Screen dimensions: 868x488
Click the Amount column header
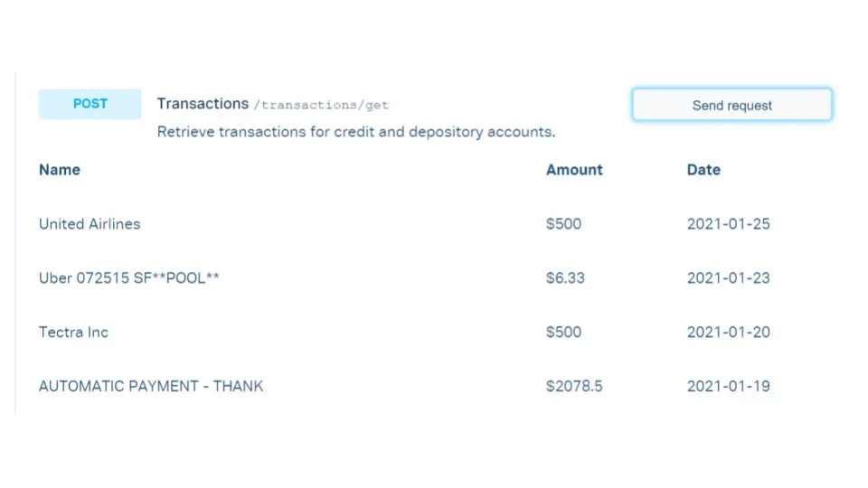point(574,170)
